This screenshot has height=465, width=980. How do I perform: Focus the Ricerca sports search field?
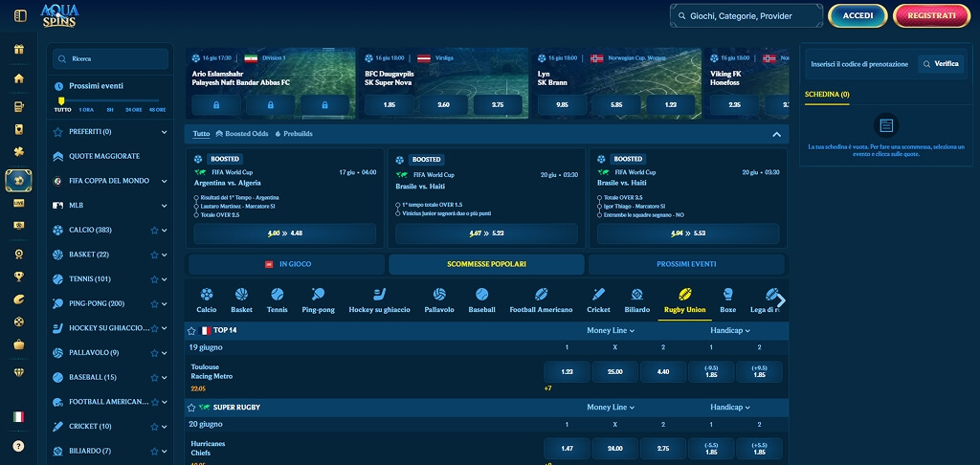(111, 58)
